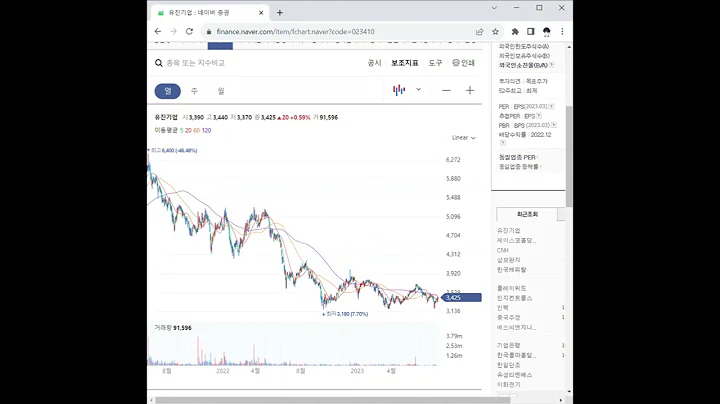The height and width of the screenshot is (404, 720).
Task: Open 플레이위드 in the recent list
Action: [x=511, y=288]
